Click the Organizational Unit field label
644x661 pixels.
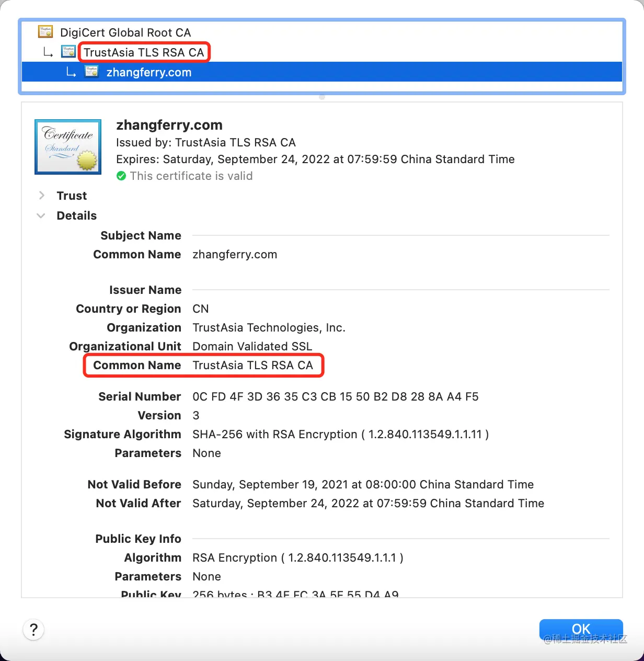pos(125,346)
